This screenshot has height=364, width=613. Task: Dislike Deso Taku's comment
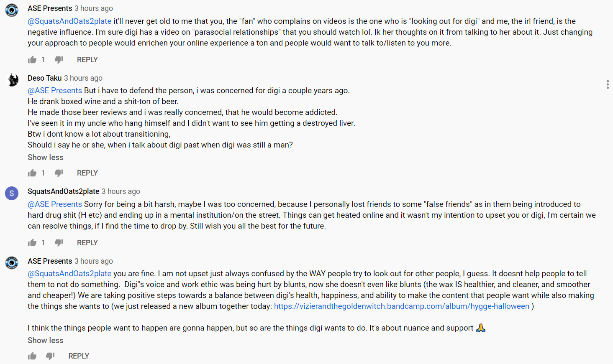point(59,173)
